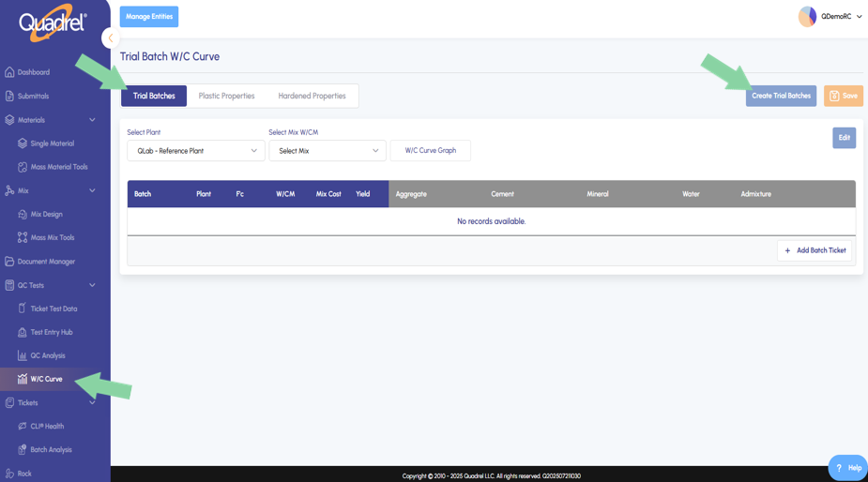Click the Water column header
The image size is (868, 482).
click(x=691, y=194)
